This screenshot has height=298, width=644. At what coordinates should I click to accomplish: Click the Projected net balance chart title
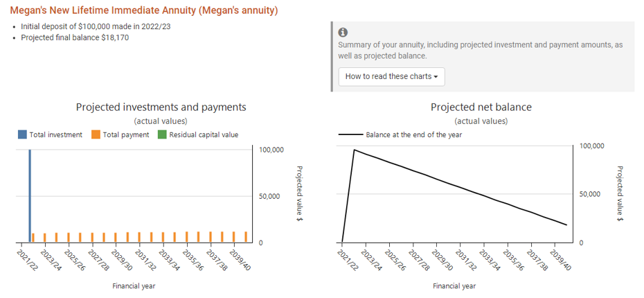tap(481, 107)
